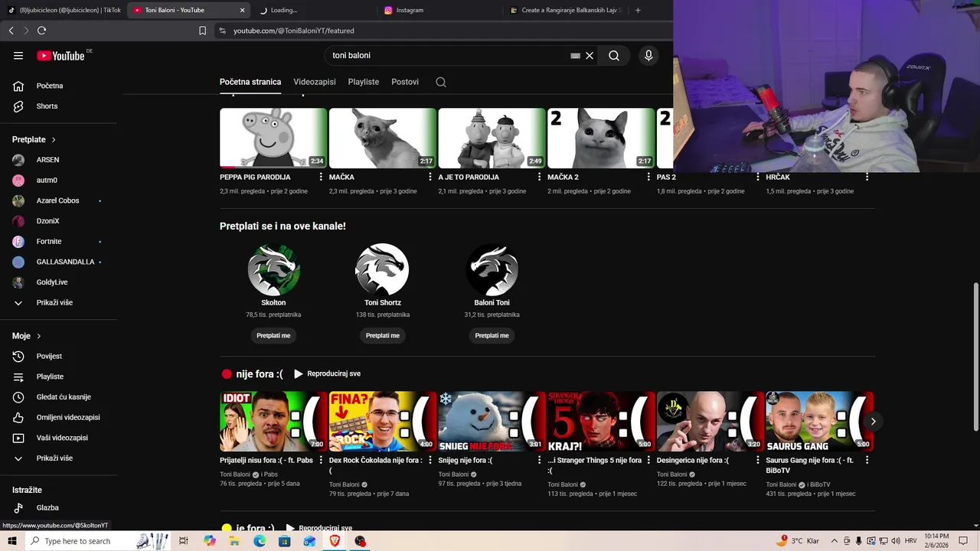Reload the page in the browser
Image resolution: width=980 pixels, height=551 pixels.
41,31
